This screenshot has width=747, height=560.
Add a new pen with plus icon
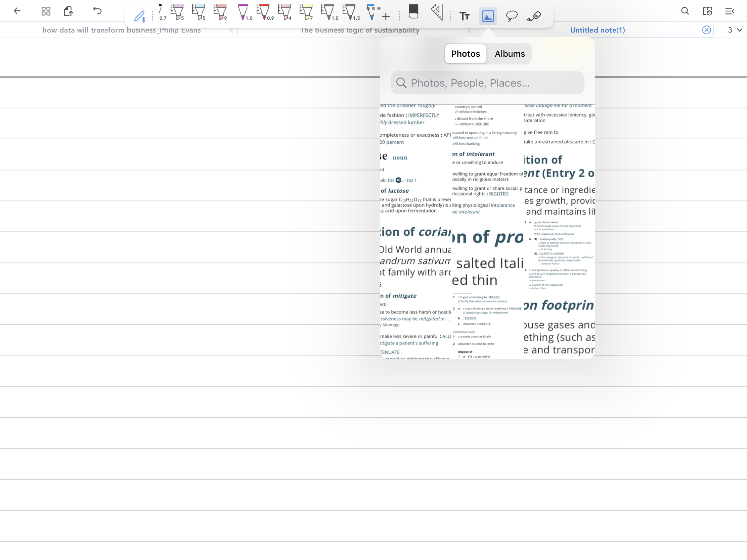click(386, 16)
